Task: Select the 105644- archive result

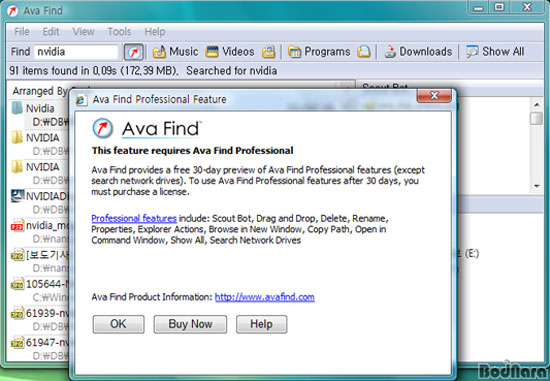Action: [x=39, y=290]
